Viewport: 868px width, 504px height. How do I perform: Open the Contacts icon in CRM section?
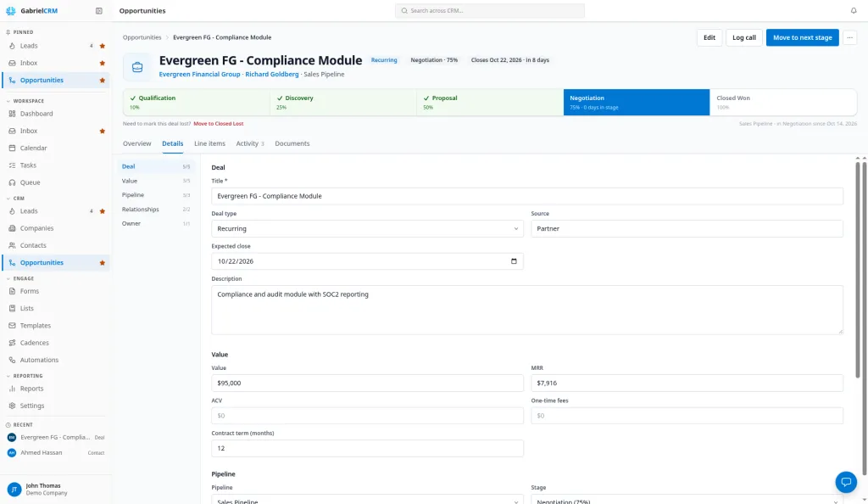(12, 245)
